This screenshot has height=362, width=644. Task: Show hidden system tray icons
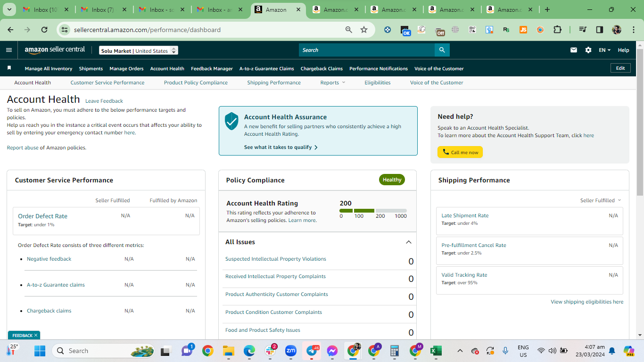click(x=460, y=351)
